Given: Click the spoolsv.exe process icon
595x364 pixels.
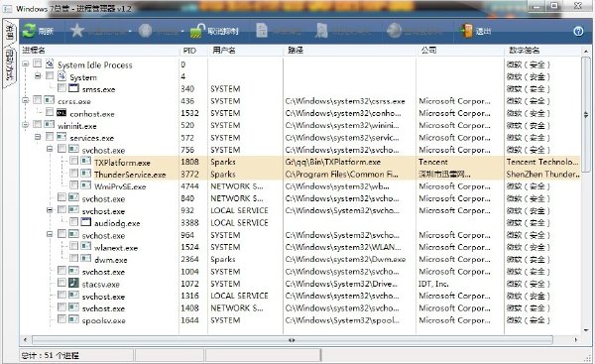Looking at the screenshot, I should [x=73, y=318].
